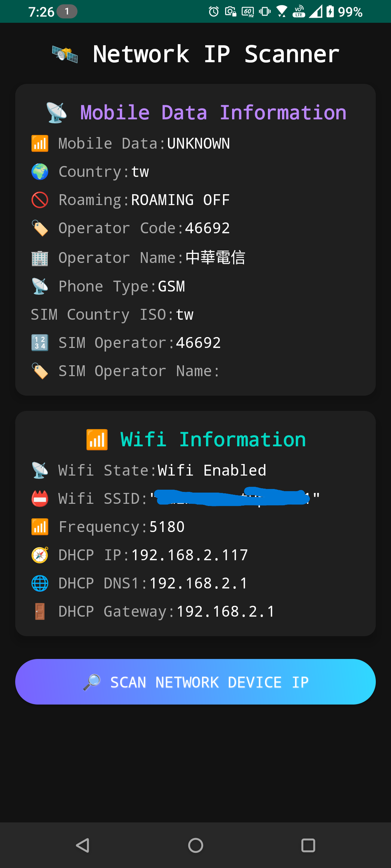Tap the Wifi State value Wifi Enabled
The height and width of the screenshot is (868, 391).
212,471
